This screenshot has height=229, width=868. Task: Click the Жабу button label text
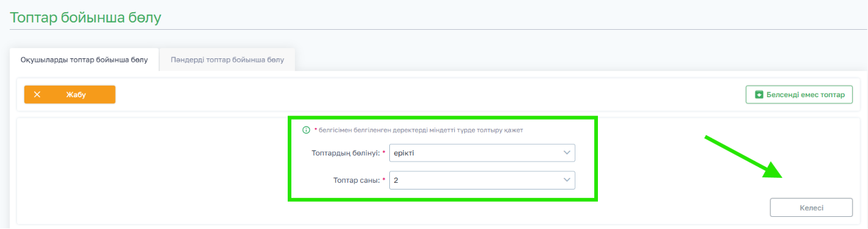point(76,95)
